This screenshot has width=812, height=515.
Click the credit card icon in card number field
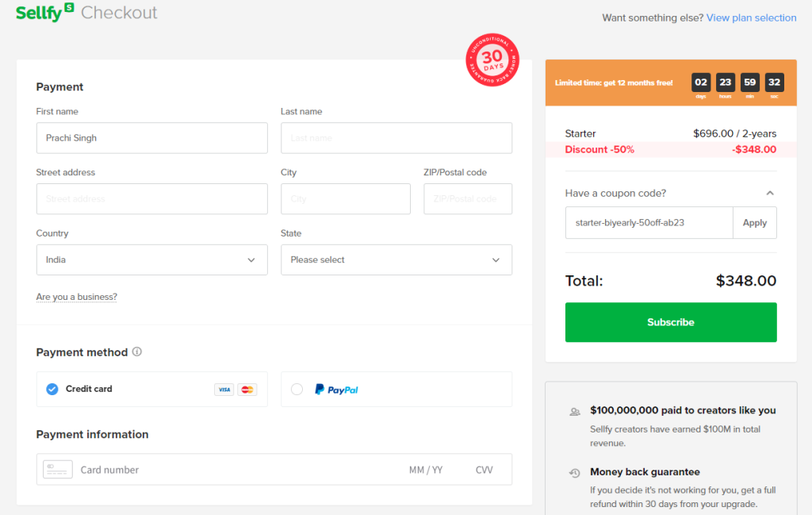(x=57, y=470)
